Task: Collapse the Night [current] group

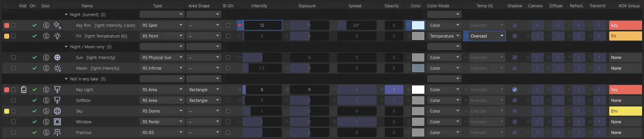Action: tap(66, 15)
